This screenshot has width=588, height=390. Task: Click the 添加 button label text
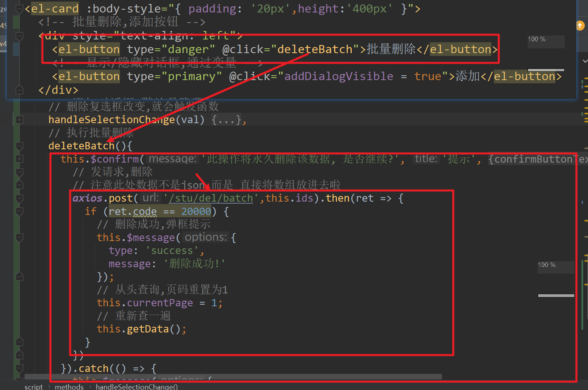468,76
